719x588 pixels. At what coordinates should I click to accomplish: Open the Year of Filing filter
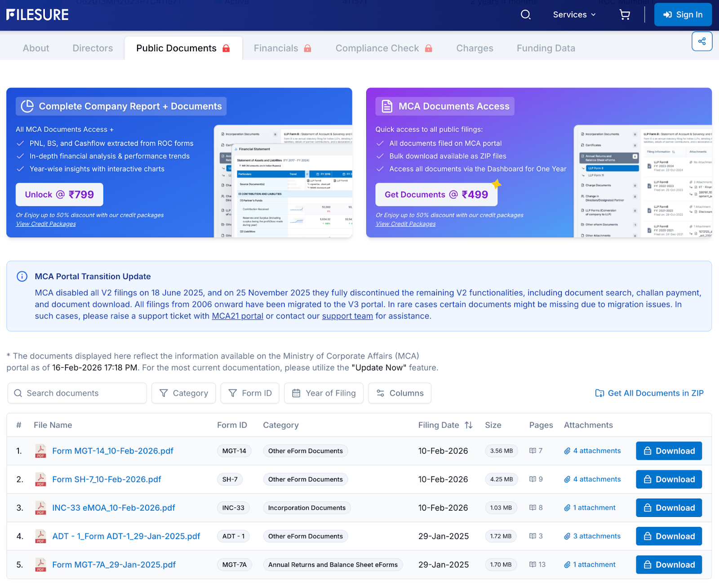tap(324, 393)
